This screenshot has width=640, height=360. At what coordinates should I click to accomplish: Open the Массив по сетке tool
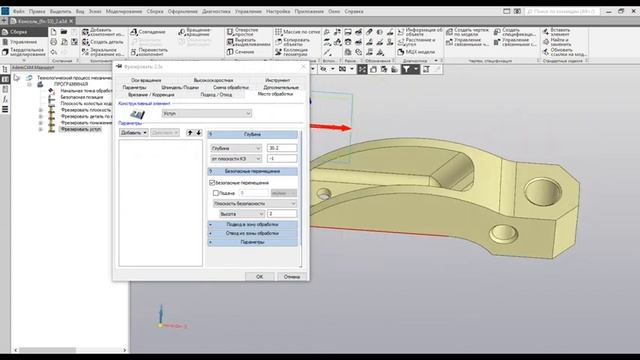(298, 32)
